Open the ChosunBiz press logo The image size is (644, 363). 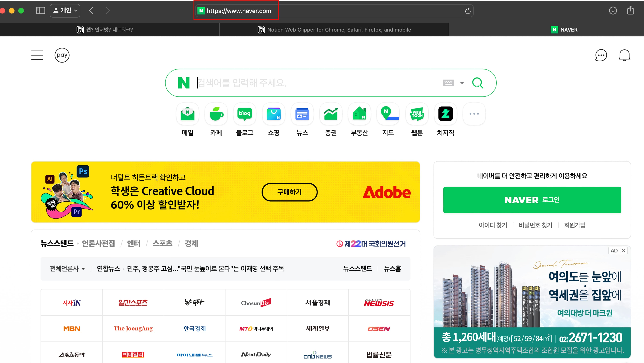(256, 303)
